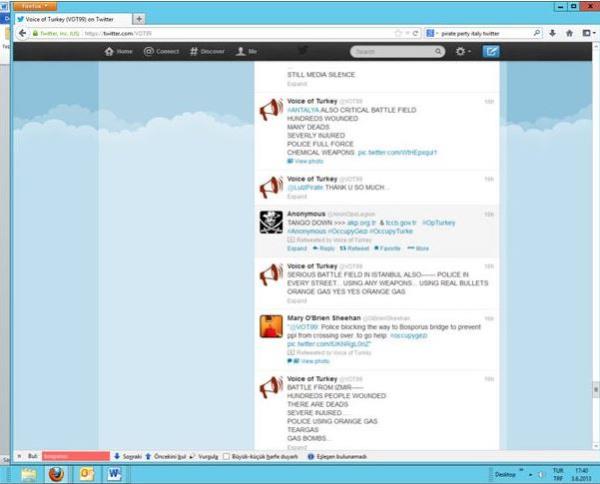Favorite the Anonymous tweet
Viewport: 600px width, 484px height.
(x=388, y=248)
